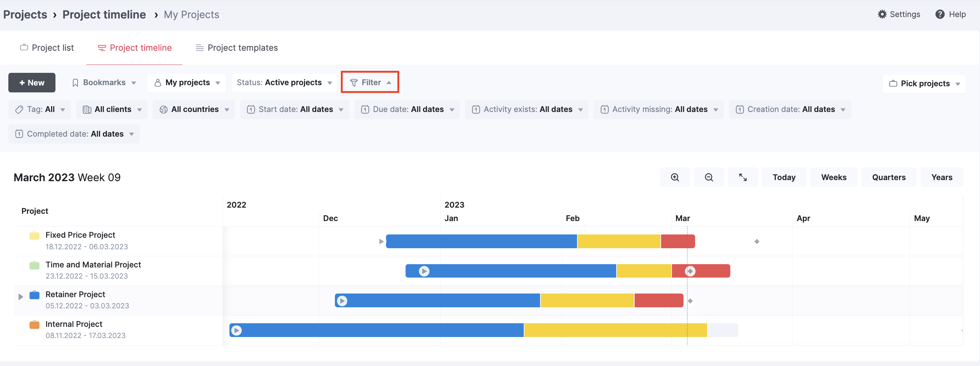Screen dimensions: 980x366
Task: Switch to the Project templates tab
Action: coord(237,48)
